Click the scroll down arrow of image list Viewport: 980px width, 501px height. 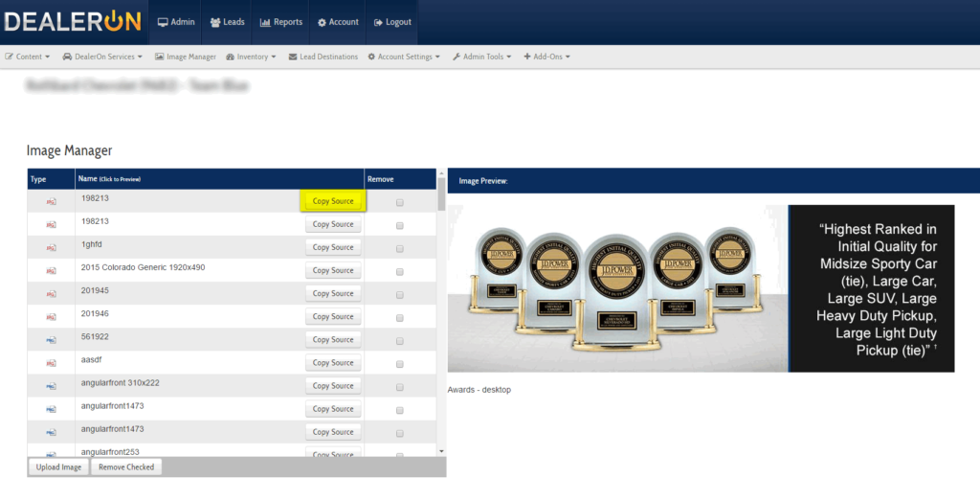coord(441,451)
